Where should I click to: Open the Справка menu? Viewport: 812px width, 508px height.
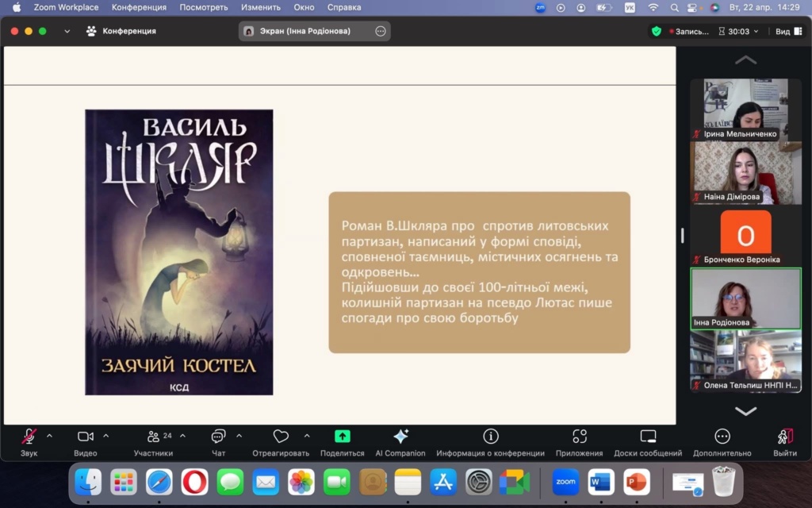coord(344,7)
